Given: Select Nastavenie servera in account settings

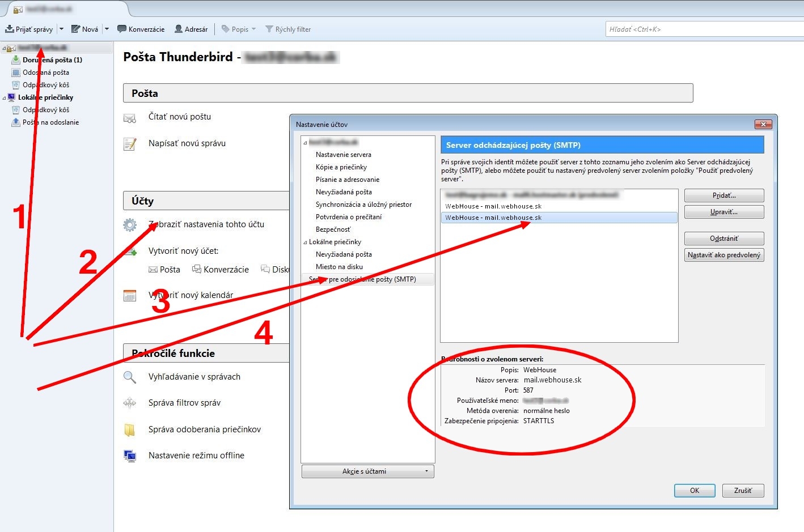Looking at the screenshot, I should click(343, 154).
